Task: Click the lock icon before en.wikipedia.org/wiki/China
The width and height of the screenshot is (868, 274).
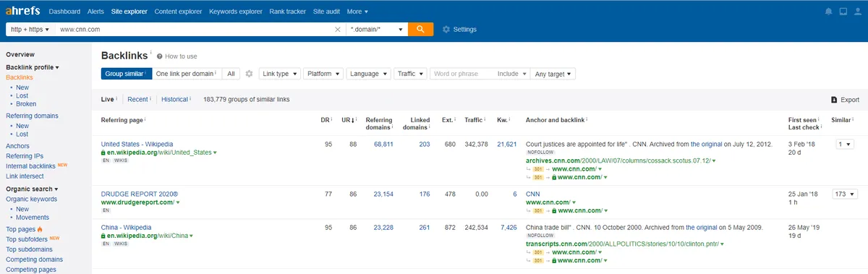Action: tap(103, 236)
